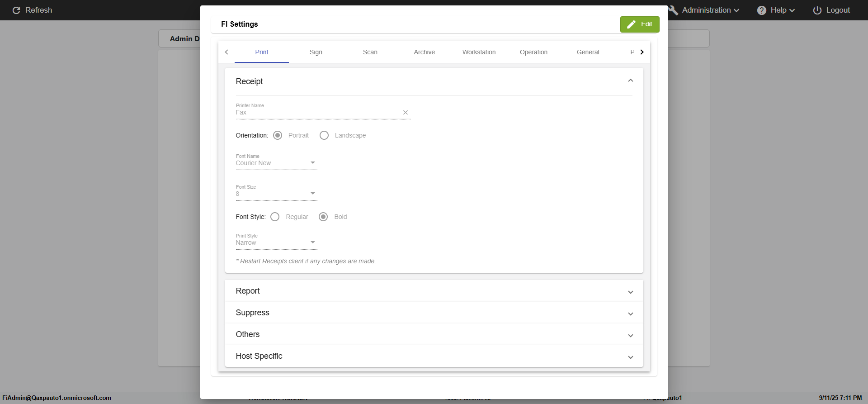Viewport: 868px width, 404px height.
Task: Click the Printer Name input field
Action: 316,113
